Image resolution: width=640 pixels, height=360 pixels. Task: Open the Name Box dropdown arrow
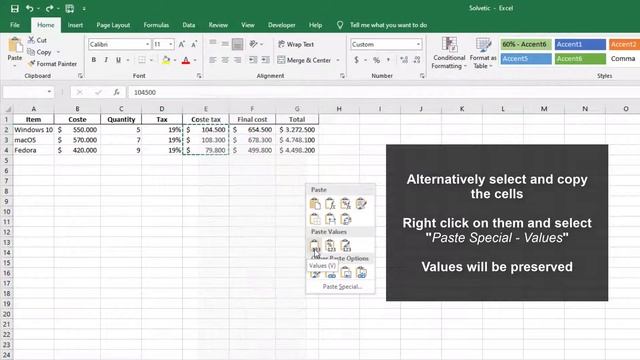click(x=49, y=92)
